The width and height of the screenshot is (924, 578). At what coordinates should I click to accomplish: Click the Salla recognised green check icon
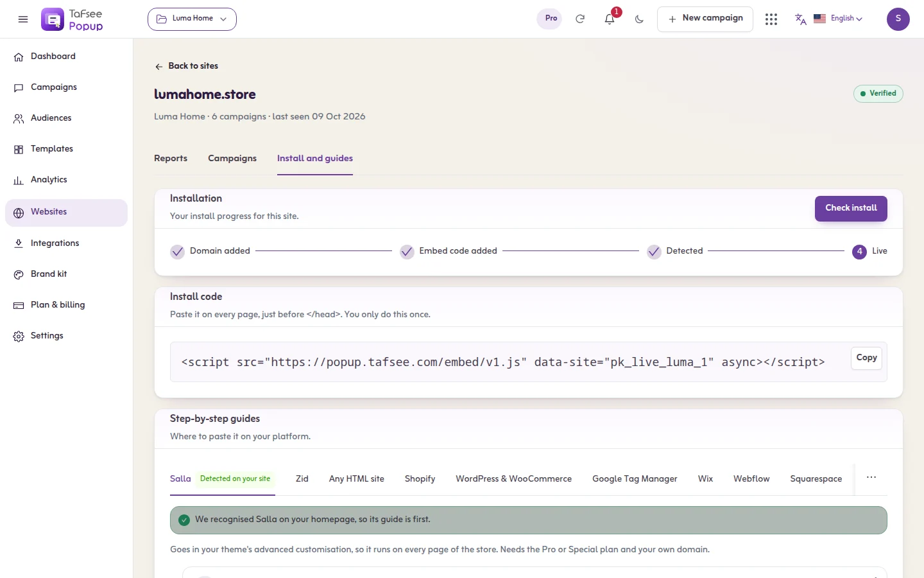(x=184, y=520)
